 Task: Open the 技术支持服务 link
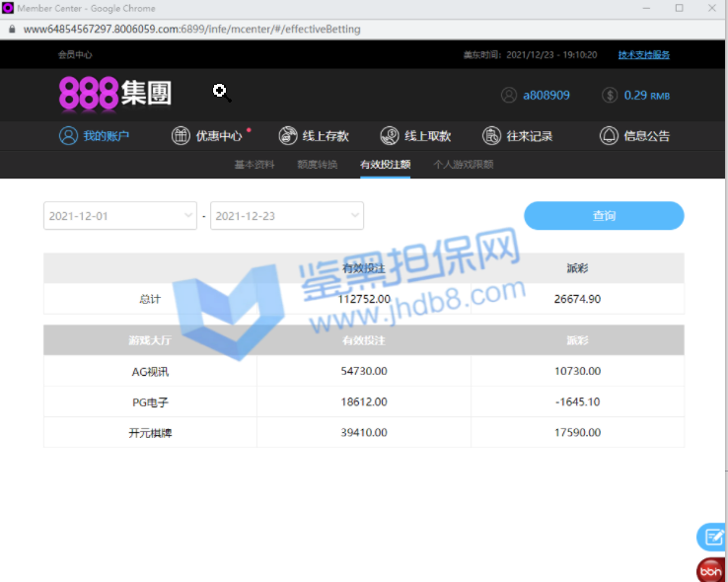click(643, 55)
